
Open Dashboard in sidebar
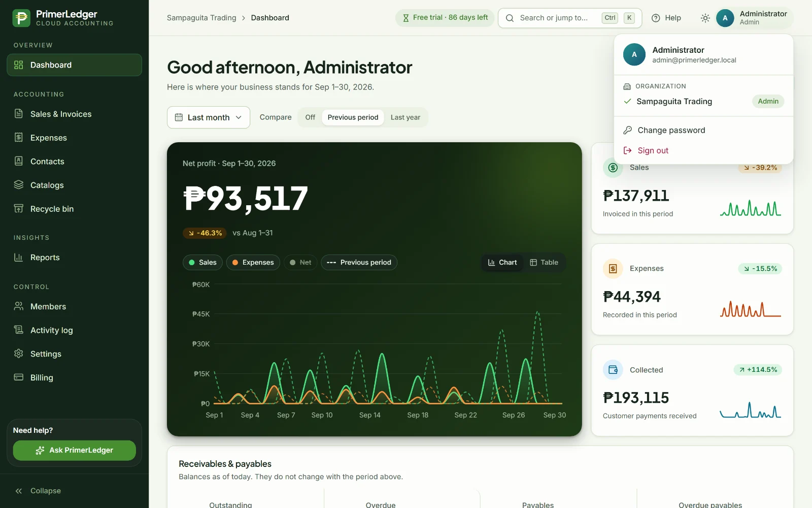coord(74,65)
